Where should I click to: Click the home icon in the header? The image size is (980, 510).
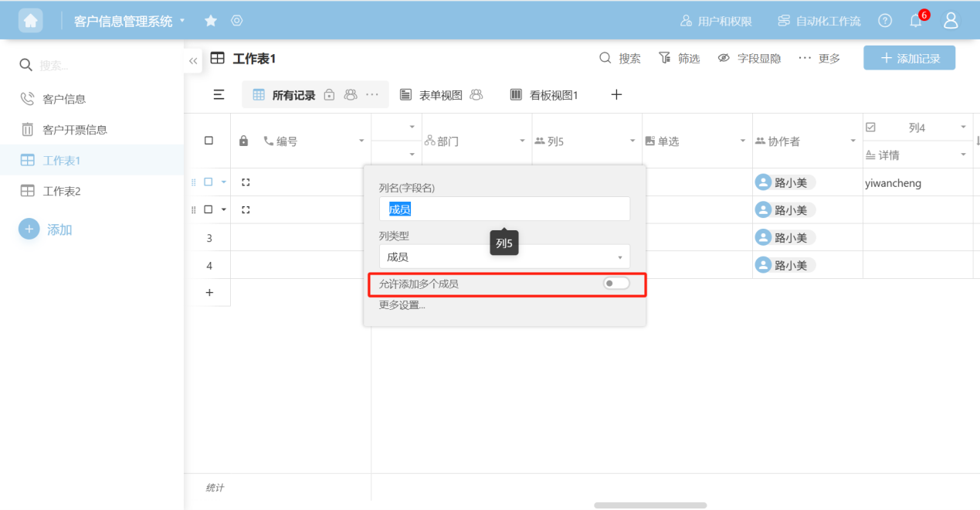pyautogui.click(x=31, y=21)
